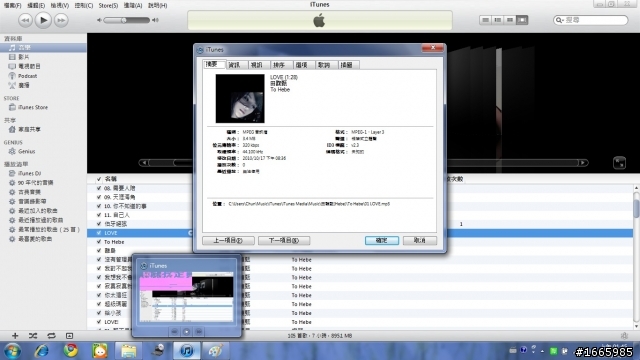Image resolution: width=640 pixels, height=360 pixels.
Task: Click the Windows Start button
Action: click(x=12, y=351)
